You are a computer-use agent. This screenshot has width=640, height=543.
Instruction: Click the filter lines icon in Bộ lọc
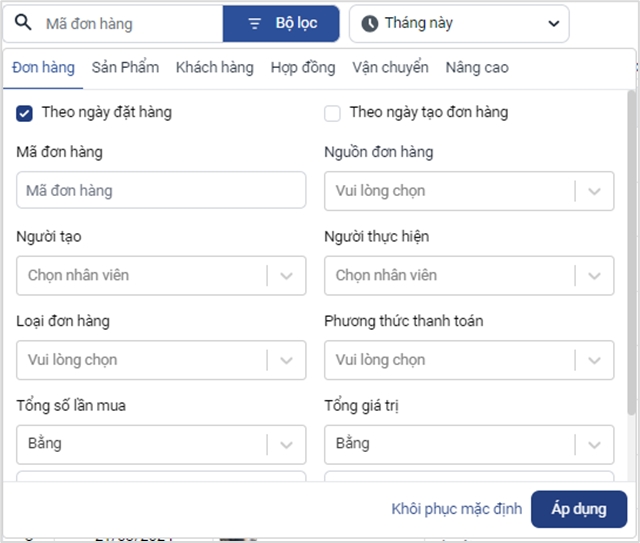255,24
